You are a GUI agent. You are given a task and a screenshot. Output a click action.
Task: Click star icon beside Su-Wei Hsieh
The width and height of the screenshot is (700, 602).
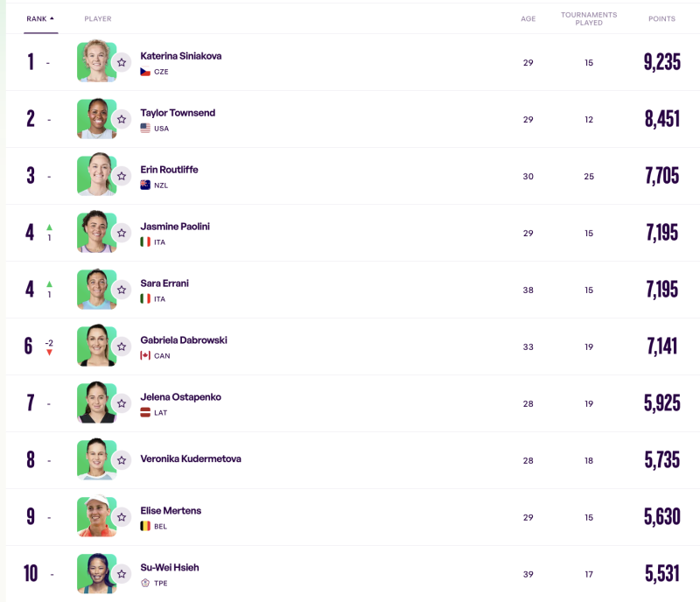122,574
